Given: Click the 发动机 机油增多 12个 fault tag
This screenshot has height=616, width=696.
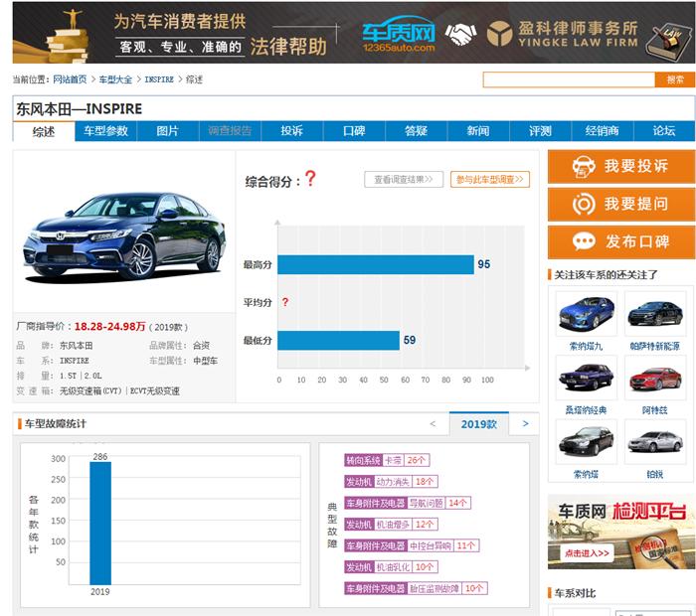Looking at the screenshot, I should point(391,525).
